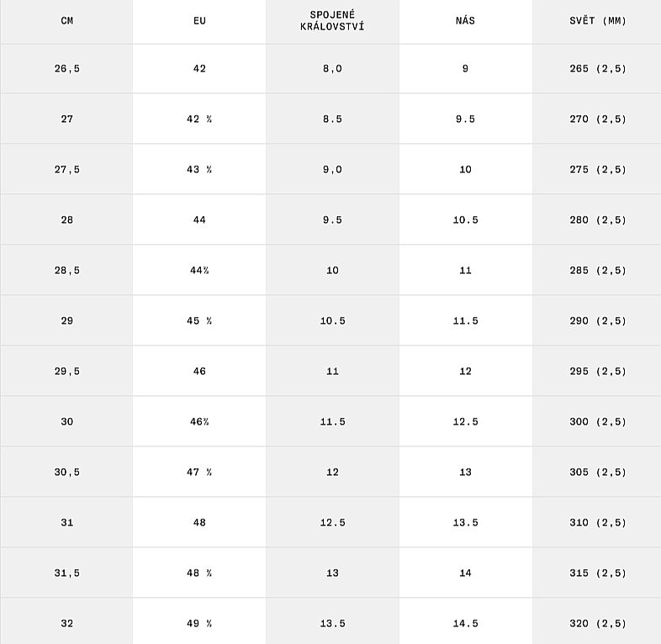Click the NÁS column header
This screenshot has height=644, width=661.
465,21
